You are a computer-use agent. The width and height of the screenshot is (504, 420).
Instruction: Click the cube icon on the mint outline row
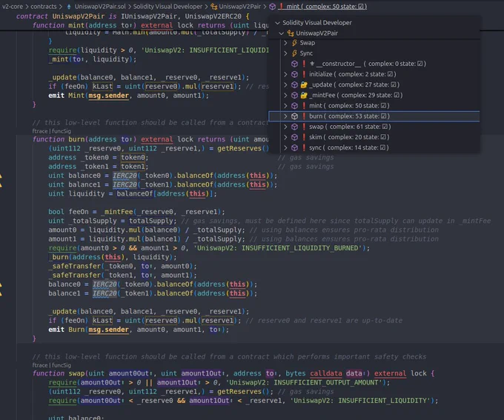[294, 106]
